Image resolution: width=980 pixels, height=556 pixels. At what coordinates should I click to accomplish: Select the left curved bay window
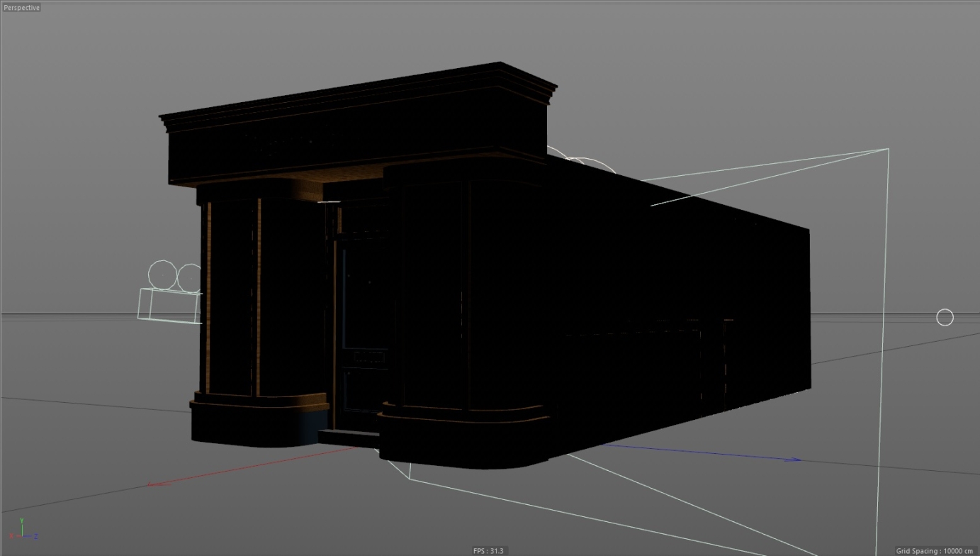click(259, 298)
